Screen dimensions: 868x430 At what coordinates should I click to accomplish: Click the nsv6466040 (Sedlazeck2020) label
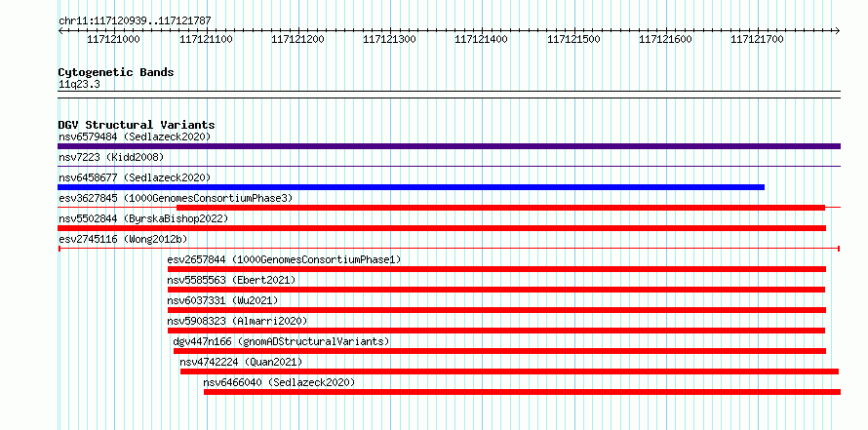coord(279,382)
